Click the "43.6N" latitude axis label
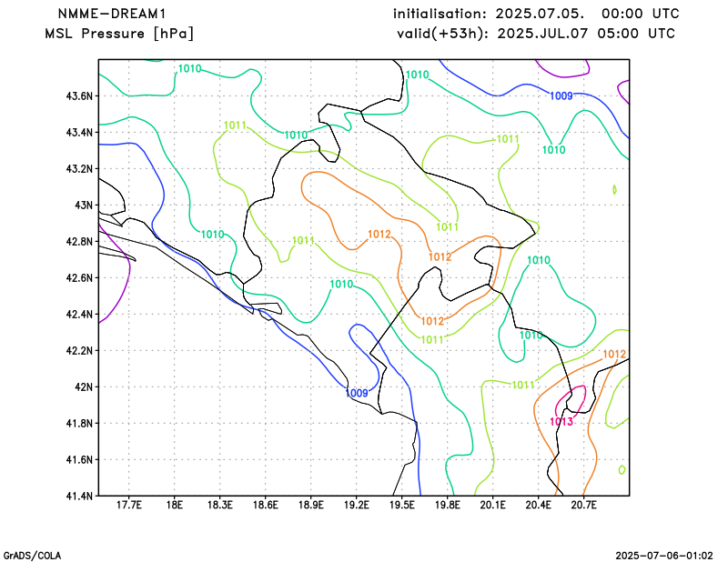 pos(79,96)
